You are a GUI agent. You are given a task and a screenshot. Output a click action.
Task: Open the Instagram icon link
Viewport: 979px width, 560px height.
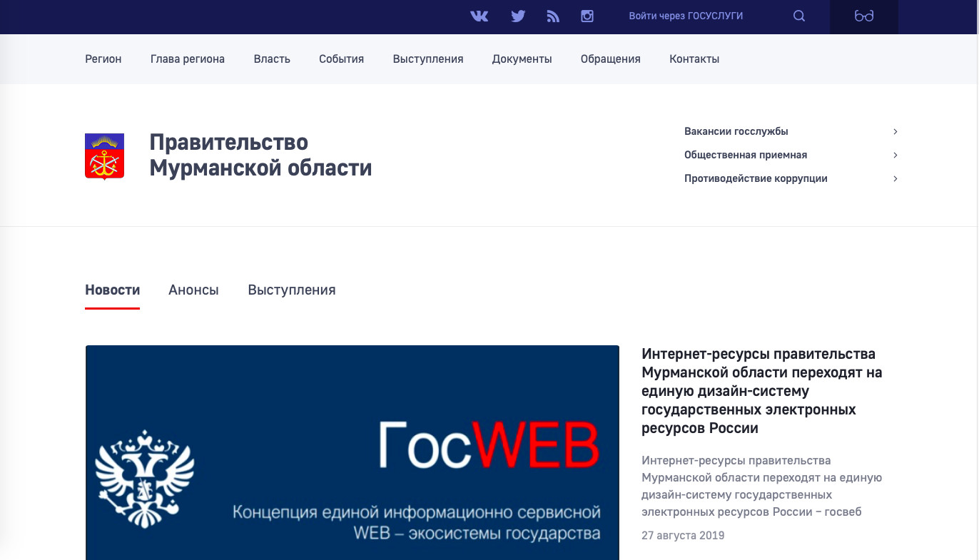click(587, 16)
